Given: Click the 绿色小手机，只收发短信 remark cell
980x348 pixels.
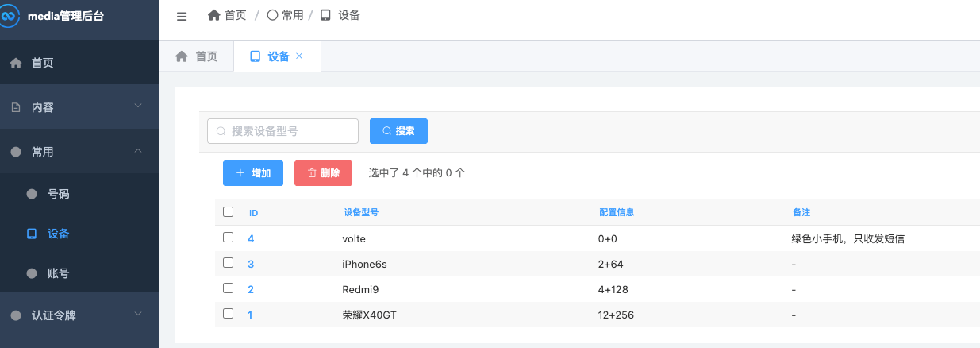Looking at the screenshot, I should pyautogui.click(x=848, y=238).
